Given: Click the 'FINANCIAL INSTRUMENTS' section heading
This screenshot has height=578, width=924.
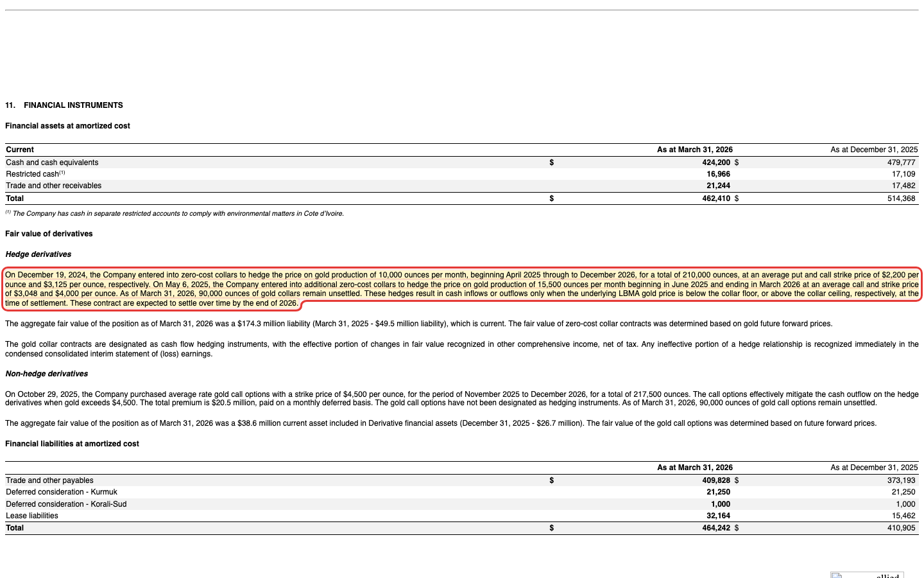Looking at the screenshot, I should (x=73, y=105).
